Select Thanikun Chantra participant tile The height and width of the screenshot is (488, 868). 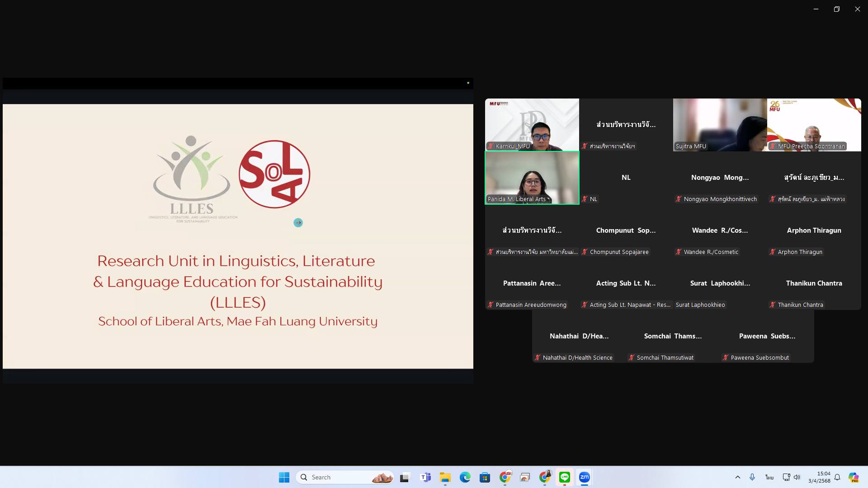pyautogui.click(x=814, y=283)
